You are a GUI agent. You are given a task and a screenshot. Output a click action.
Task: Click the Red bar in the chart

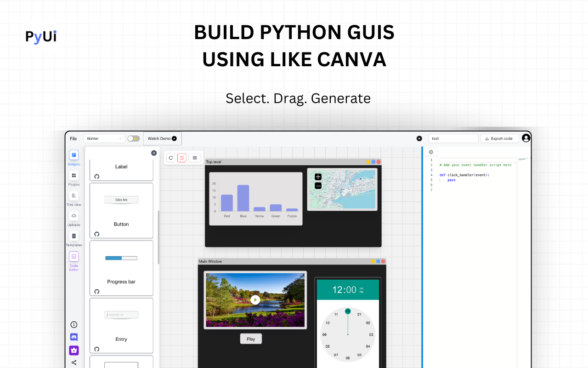[227, 203]
